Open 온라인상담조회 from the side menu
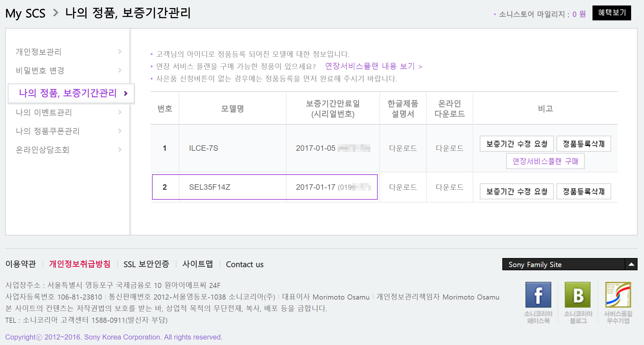The width and height of the screenshot is (644, 345). [43, 150]
